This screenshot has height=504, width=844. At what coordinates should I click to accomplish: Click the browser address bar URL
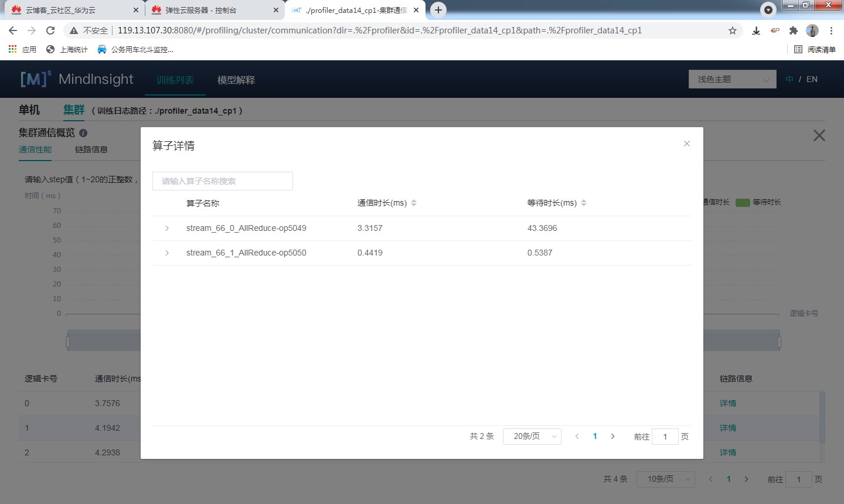pyautogui.click(x=380, y=30)
